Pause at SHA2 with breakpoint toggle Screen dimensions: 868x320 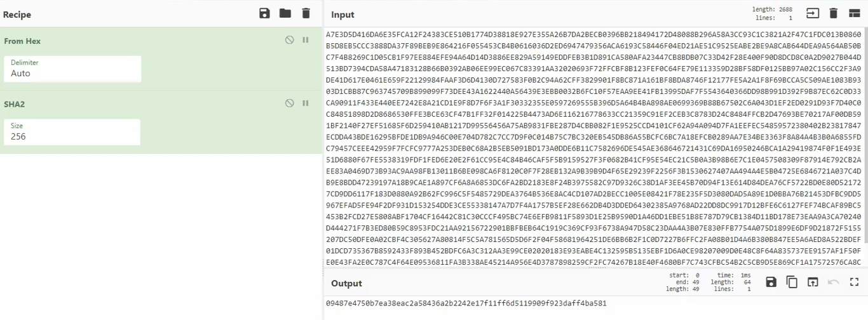click(306, 103)
